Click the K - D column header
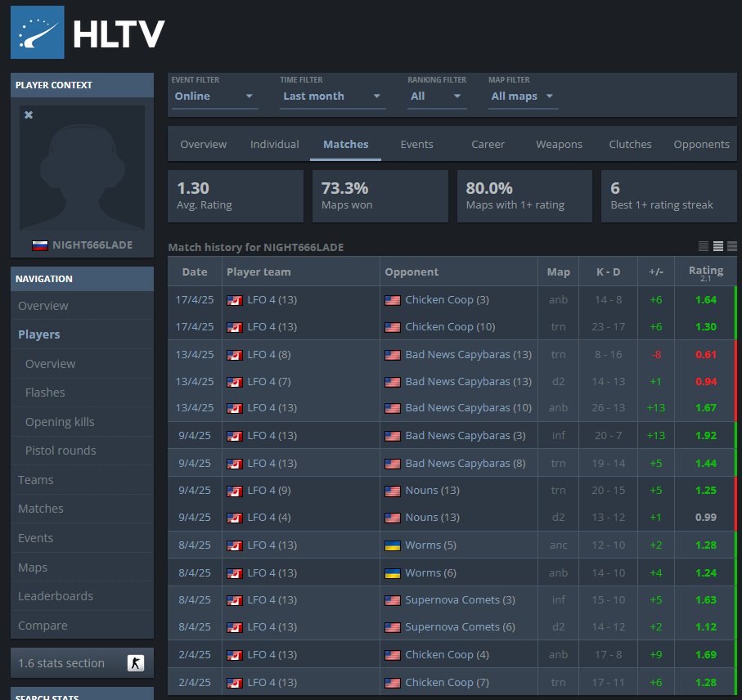Viewport: 742px width, 700px height. 608,272
